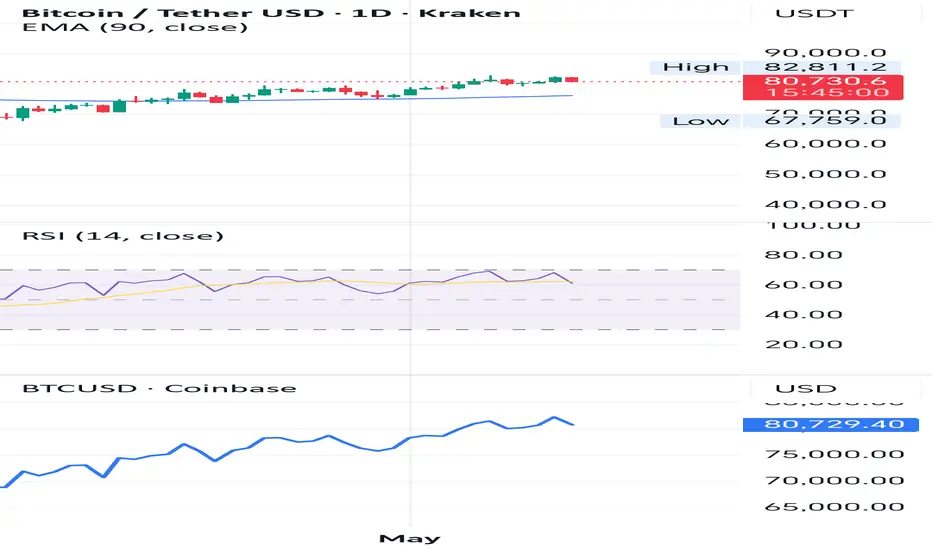Open the USDT currency selector
932x550 pixels.
[814, 13]
